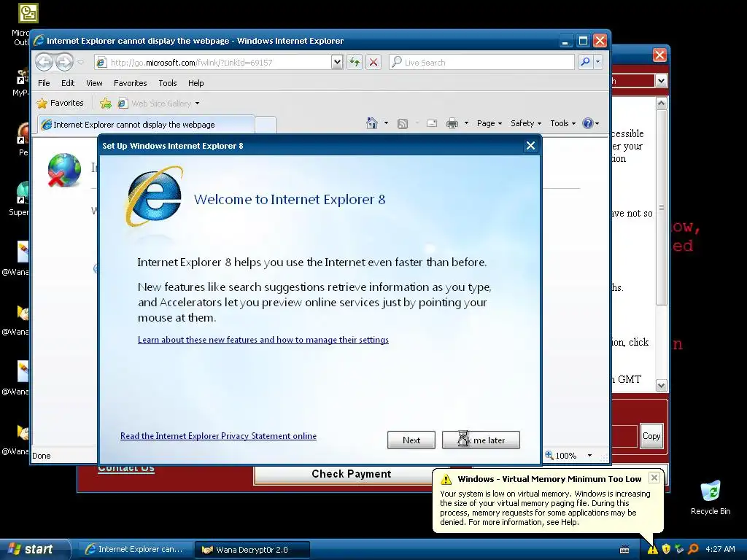Open the Page command bar menu
The height and width of the screenshot is (560, 747).
[489, 123]
